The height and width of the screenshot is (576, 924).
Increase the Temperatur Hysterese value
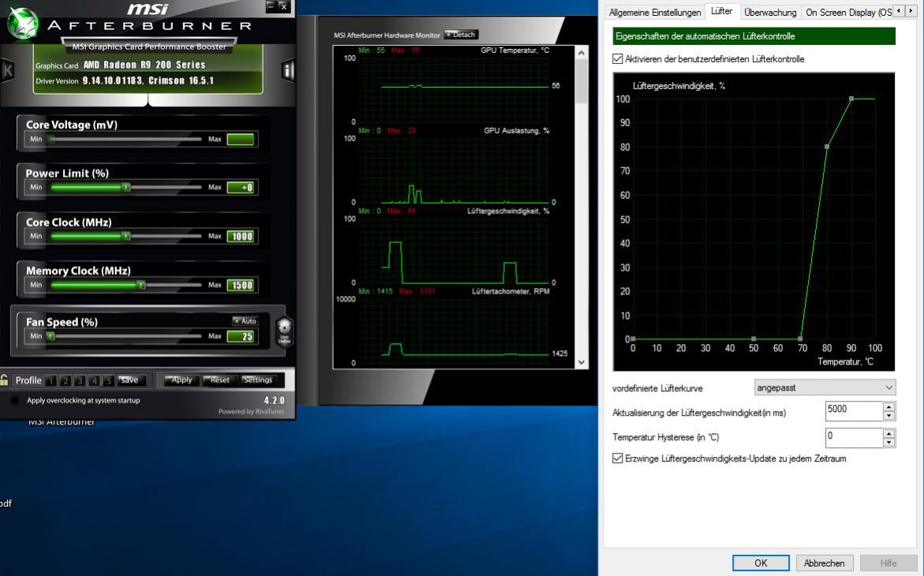[889, 433]
